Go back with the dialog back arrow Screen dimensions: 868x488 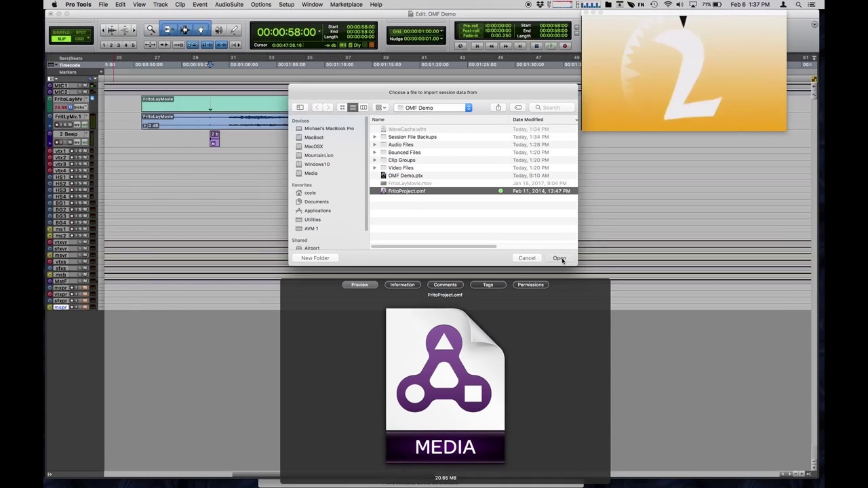pos(317,108)
